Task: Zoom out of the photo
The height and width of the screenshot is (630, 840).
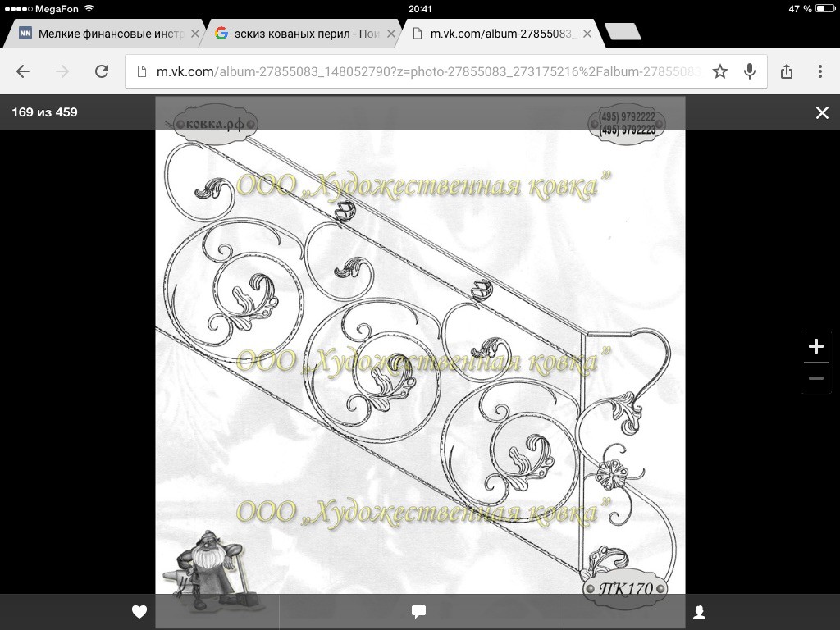Action: (816, 378)
